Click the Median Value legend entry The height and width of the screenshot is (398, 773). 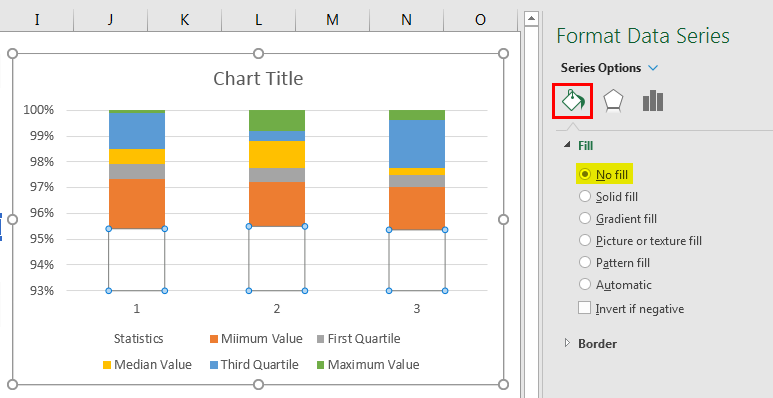(147, 364)
